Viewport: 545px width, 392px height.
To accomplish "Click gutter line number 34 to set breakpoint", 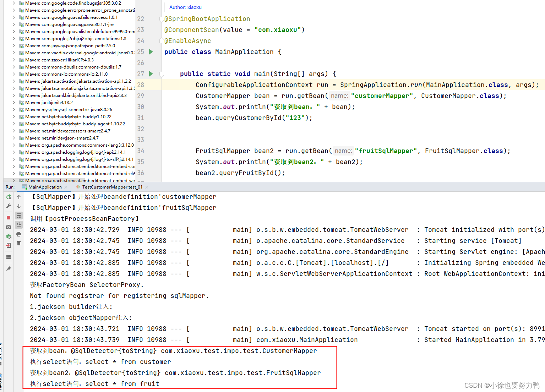I will click(141, 151).
